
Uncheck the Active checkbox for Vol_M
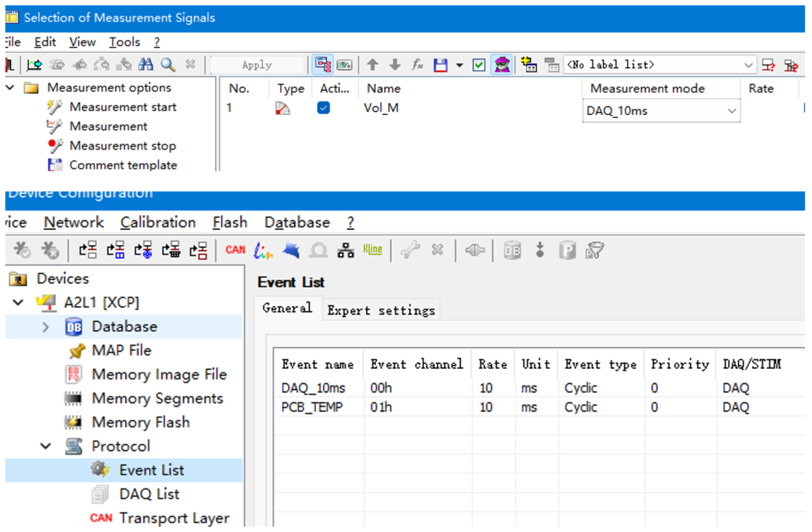323,108
